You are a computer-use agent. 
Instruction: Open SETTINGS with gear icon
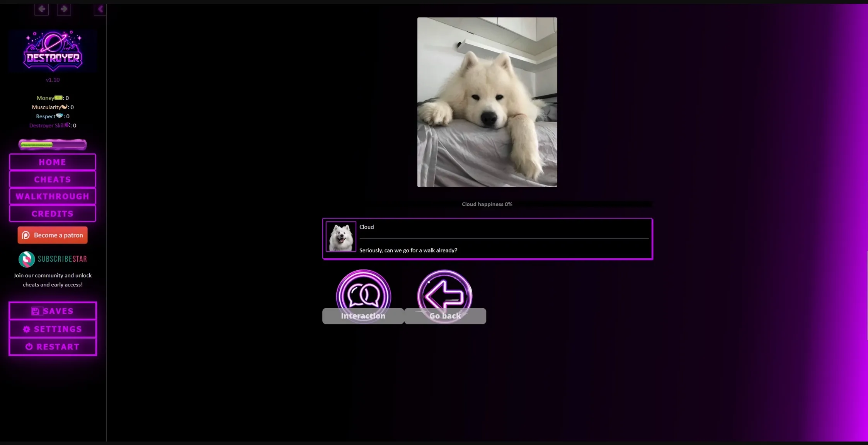coord(53,329)
